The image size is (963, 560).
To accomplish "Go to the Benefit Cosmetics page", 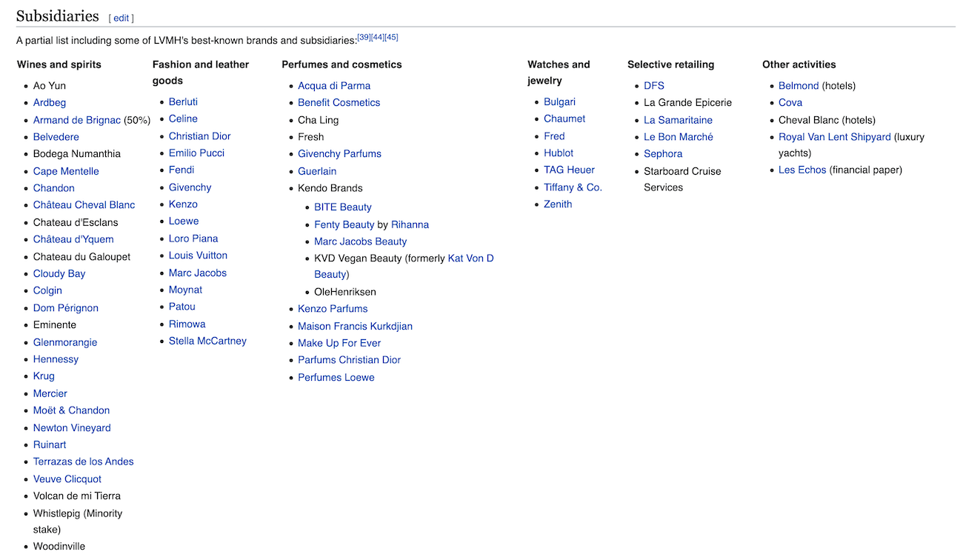I will (x=339, y=102).
